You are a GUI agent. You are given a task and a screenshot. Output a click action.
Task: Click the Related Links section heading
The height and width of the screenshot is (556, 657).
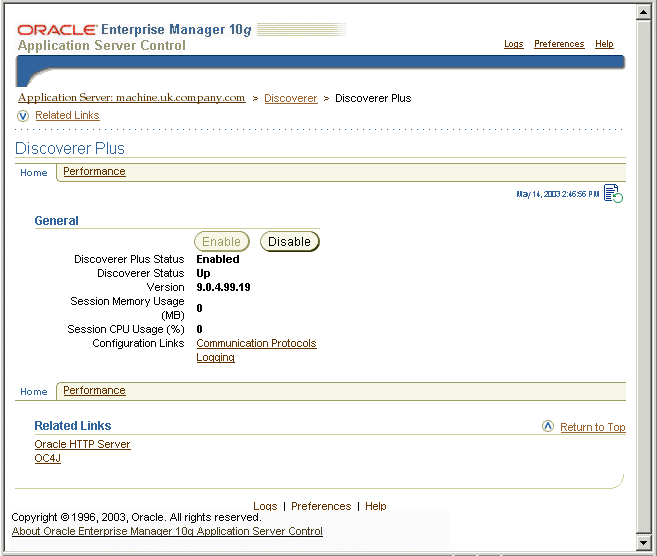click(x=73, y=426)
